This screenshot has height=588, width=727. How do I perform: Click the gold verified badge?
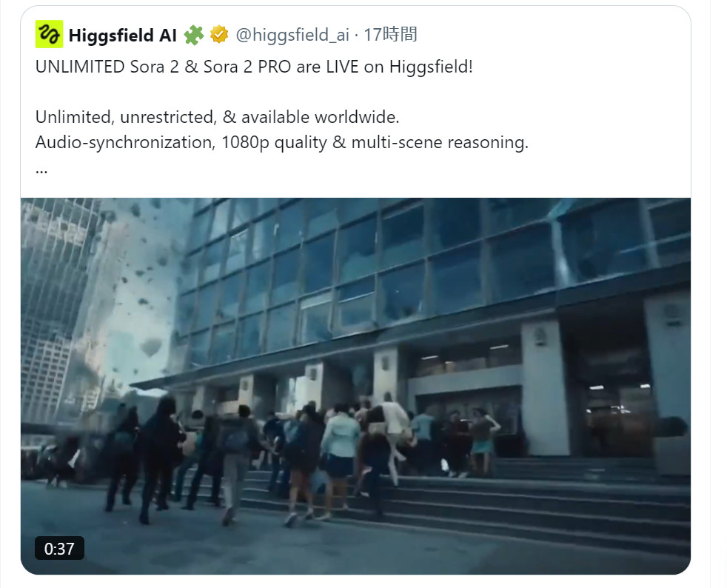pos(219,35)
